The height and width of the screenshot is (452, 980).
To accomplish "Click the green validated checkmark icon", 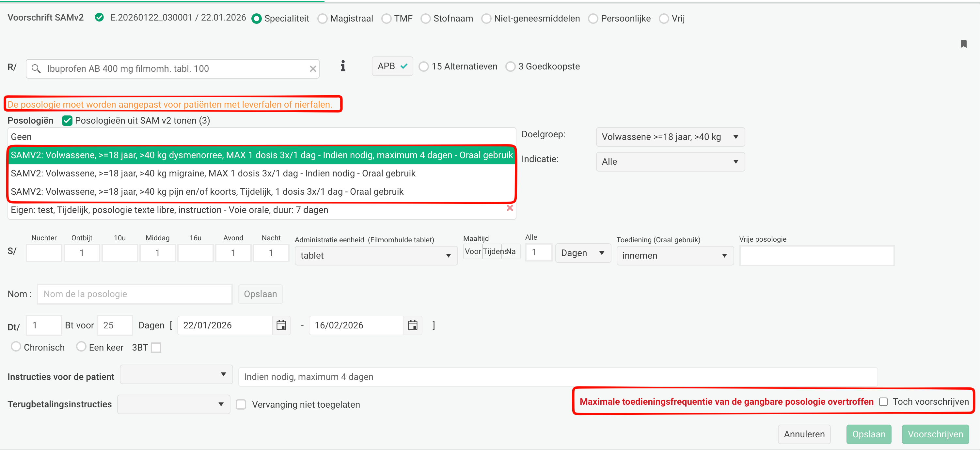I will [x=99, y=18].
